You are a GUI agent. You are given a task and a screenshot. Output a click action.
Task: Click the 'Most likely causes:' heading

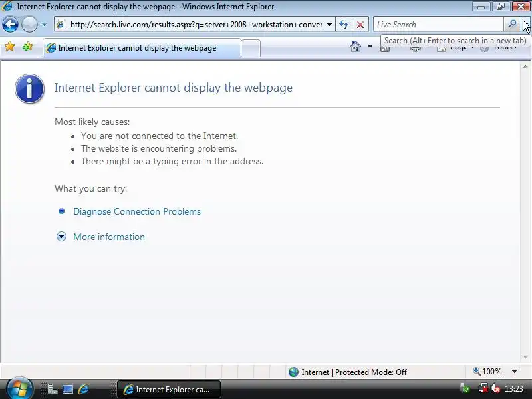[x=92, y=122]
